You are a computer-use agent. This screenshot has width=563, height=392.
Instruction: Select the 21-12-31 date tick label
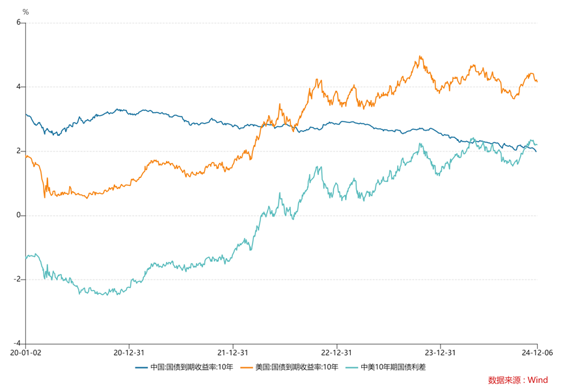[x=232, y=352]
